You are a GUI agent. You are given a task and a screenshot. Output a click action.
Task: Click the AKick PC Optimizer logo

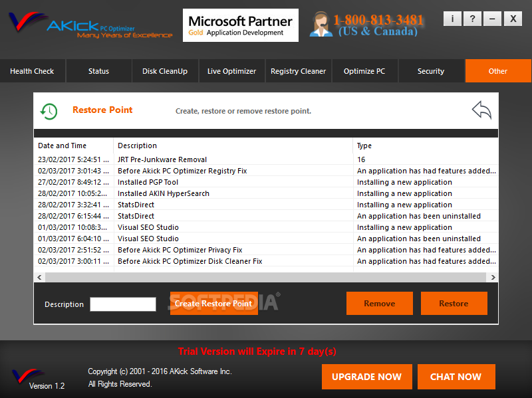tap(90, 25)
